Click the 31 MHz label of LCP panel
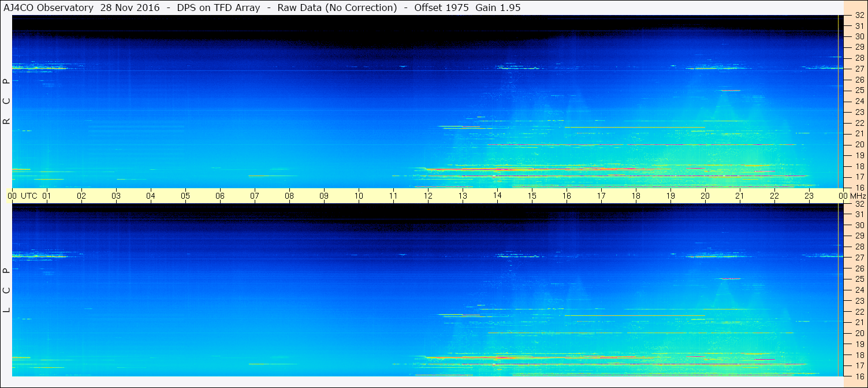This screenshot has width=868, height=388. click(859, 214)
